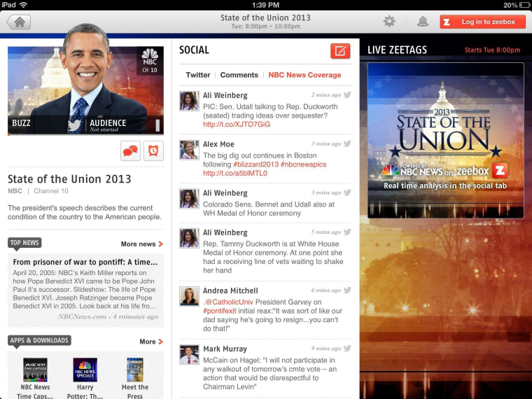This screenshot has width=532, height=399.
Task: Tap Twitter bird on 5 mins ago tweet
Action: click(347, 232)
